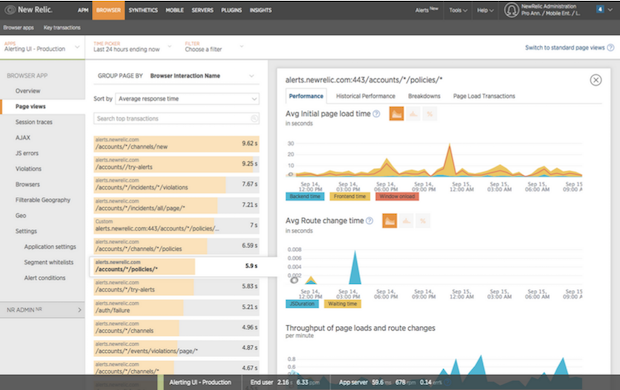Click help icon beside Avg Initial page load time
This screenshot has width=620, height=390.
(376, 114)
